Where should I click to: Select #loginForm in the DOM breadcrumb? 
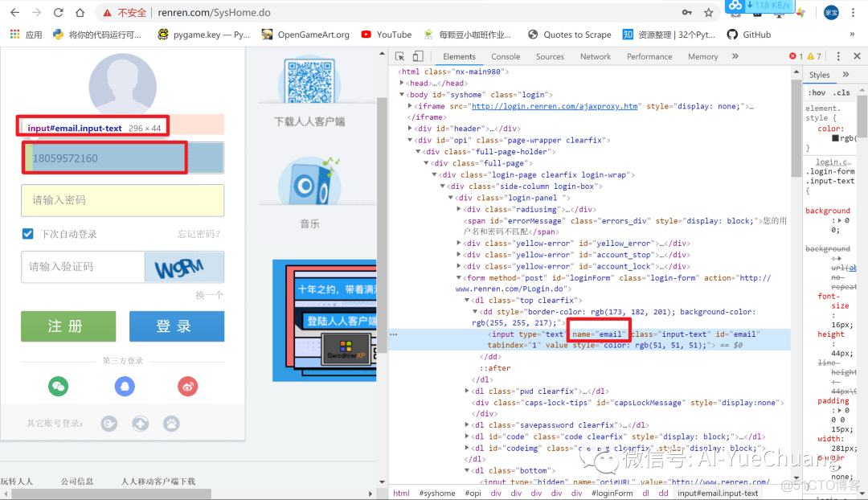tap(612, 494)
